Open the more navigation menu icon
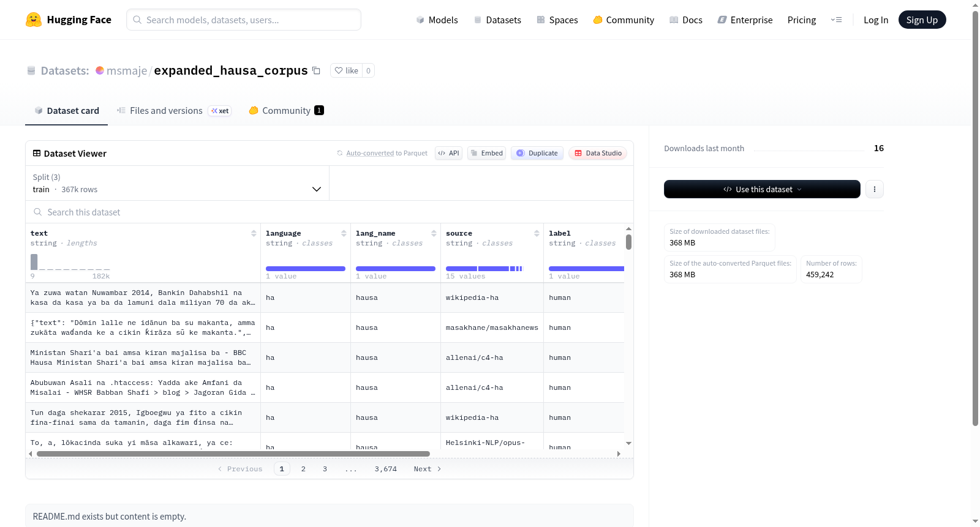 [x=836, y=20]
